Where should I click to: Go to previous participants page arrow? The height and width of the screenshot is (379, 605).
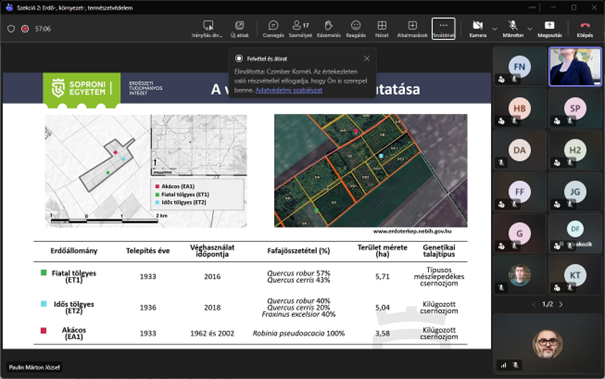(534, 304)
